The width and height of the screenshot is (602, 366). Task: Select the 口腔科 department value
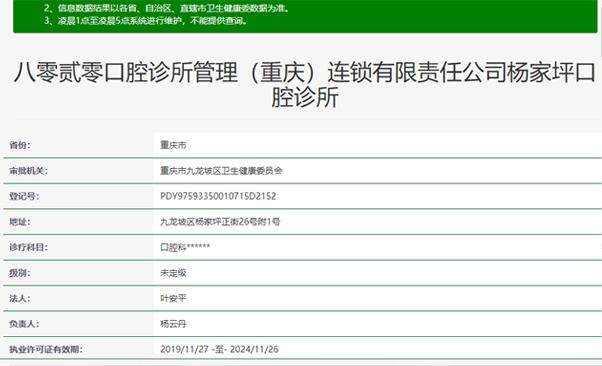coord(185,247)
